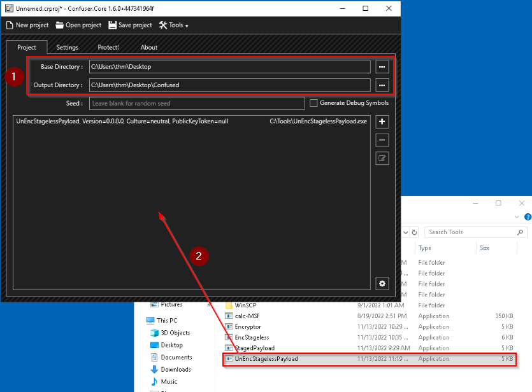This screenshot has height=392, width=532.
Task: Switch to the Project tab
Action: coord(27,48)
